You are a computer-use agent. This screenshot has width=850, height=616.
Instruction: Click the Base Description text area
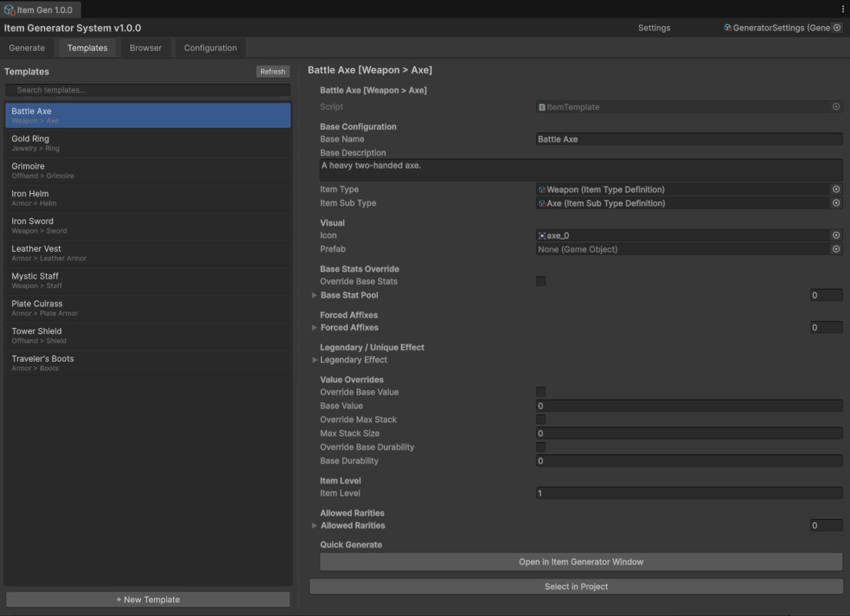(x=581, y=170)
